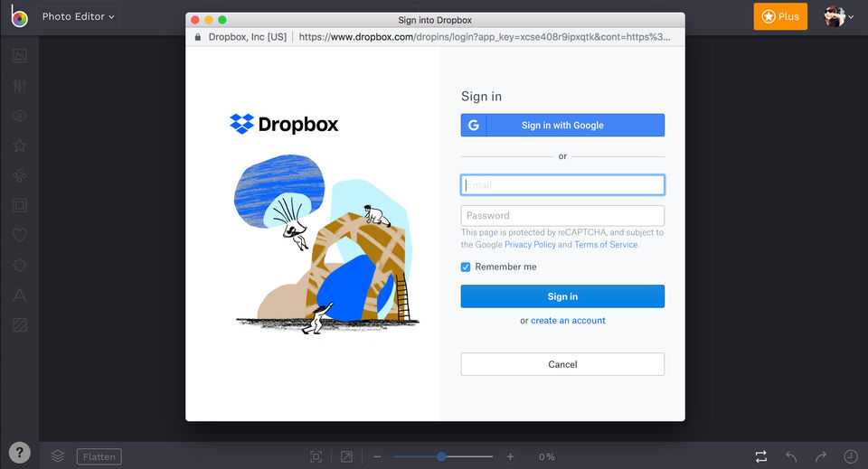Click the Password input field
This screenshot has height=469, width=868.
click(562, 216)
